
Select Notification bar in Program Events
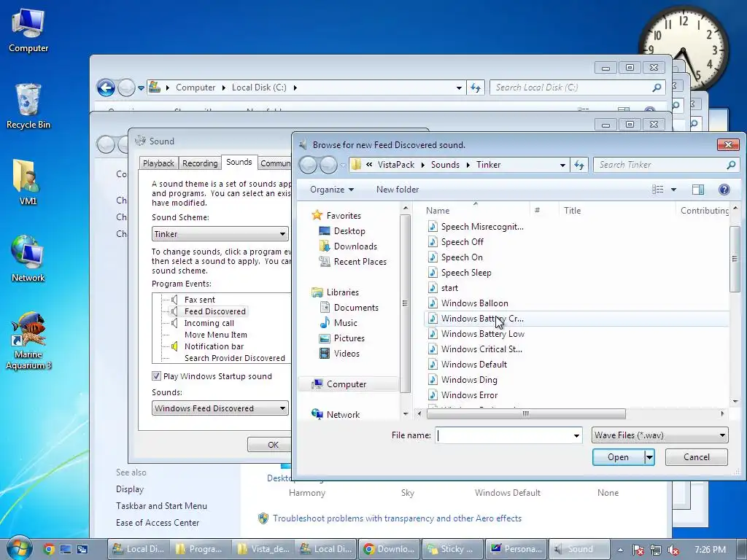pyautogui.click(x=214, y=346)
